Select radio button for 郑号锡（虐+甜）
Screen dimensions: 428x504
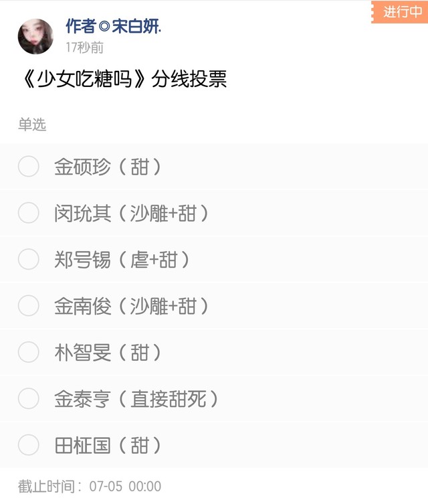tap(29, 259)
